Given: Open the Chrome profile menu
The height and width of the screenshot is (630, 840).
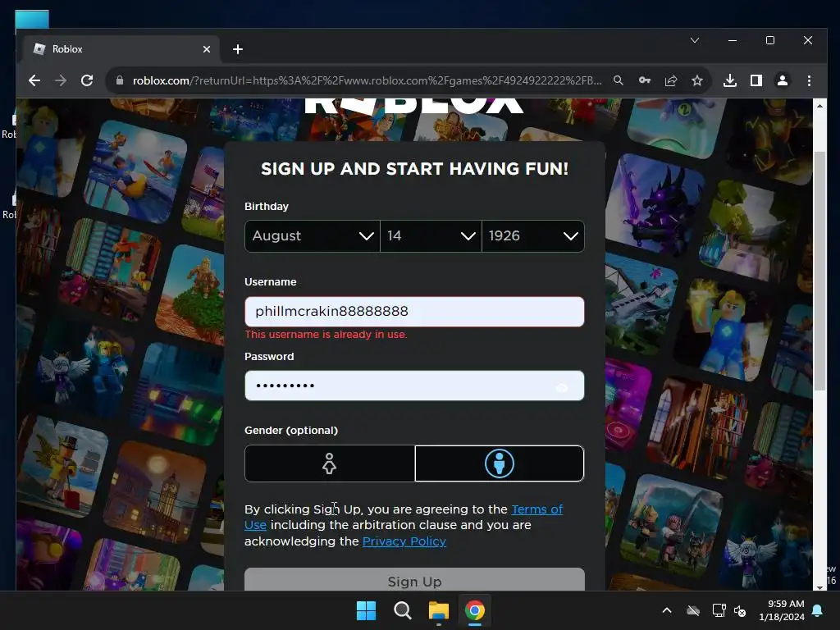Looking at the screenshot, I should tap(782, 80).
